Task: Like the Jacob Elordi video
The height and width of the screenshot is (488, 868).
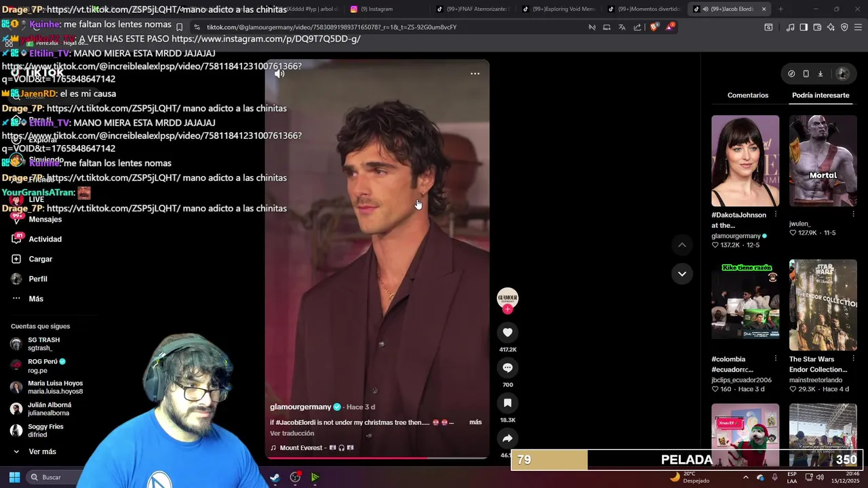Action: [x=507, y=332]
